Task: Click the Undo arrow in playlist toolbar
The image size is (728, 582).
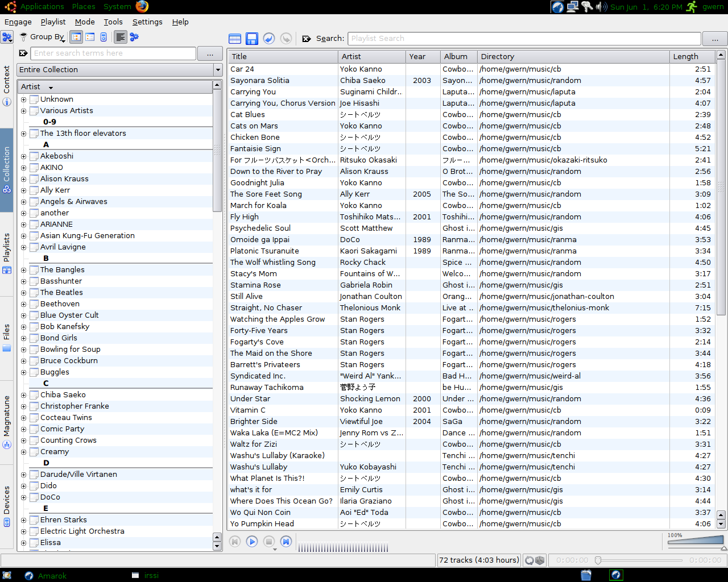Action: [x=269, y=39]
